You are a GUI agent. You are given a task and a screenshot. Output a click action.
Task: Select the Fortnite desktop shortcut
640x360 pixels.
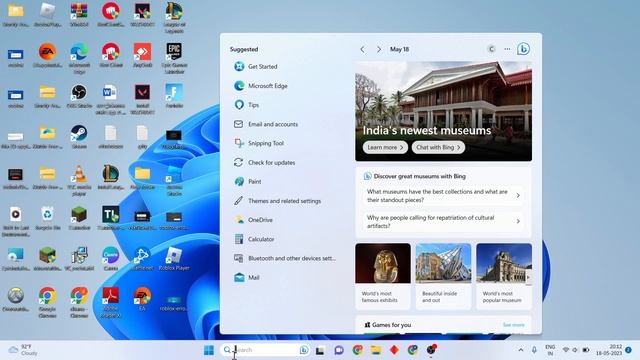(x=174, y=96)
